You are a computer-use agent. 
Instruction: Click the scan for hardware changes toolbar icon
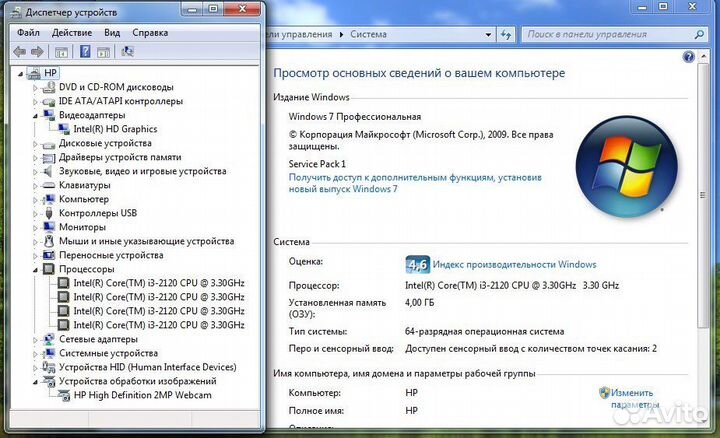coord(127,51)
